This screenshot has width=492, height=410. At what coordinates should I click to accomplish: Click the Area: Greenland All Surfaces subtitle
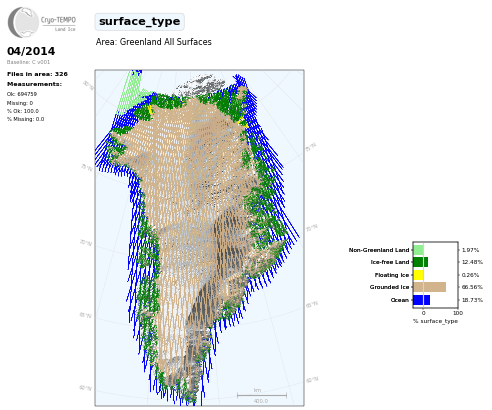coord(154,42)
